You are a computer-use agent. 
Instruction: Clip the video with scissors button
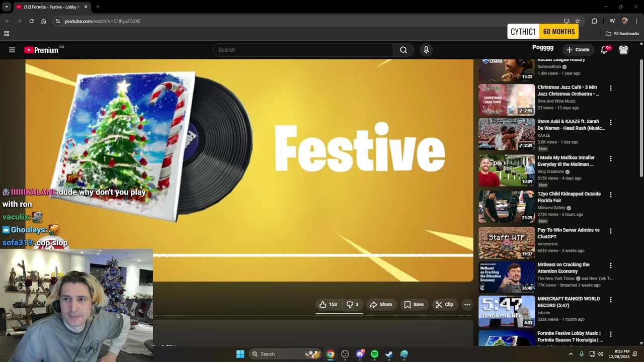[x=444, y=305]
